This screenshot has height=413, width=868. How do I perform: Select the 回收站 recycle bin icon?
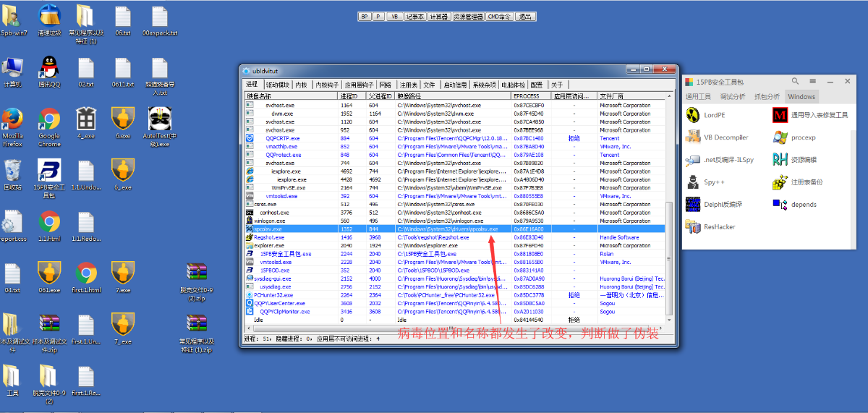pyautogui.click(x=12, y=175)
